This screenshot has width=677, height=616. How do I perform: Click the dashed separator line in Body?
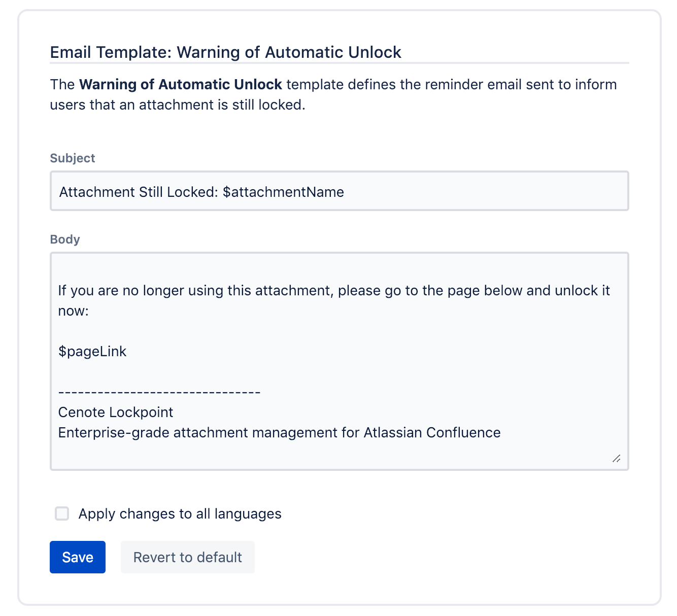[x=159, y=392]
